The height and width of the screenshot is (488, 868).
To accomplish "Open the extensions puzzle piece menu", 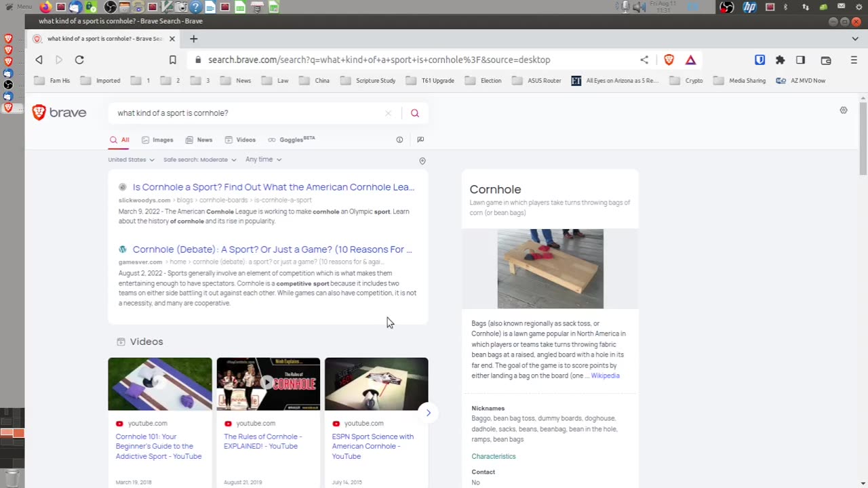I will [780, 60].
